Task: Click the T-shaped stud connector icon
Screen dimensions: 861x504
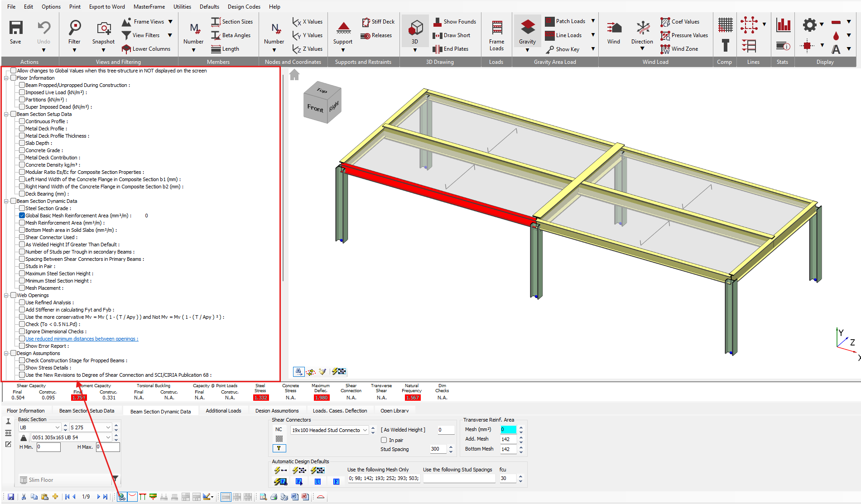Action: coord(279,448)
